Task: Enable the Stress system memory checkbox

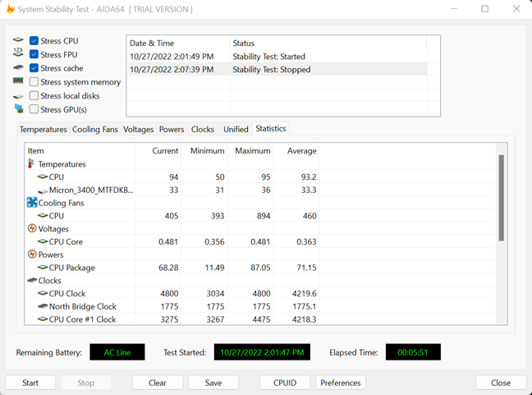Action: tap(34, 82)
